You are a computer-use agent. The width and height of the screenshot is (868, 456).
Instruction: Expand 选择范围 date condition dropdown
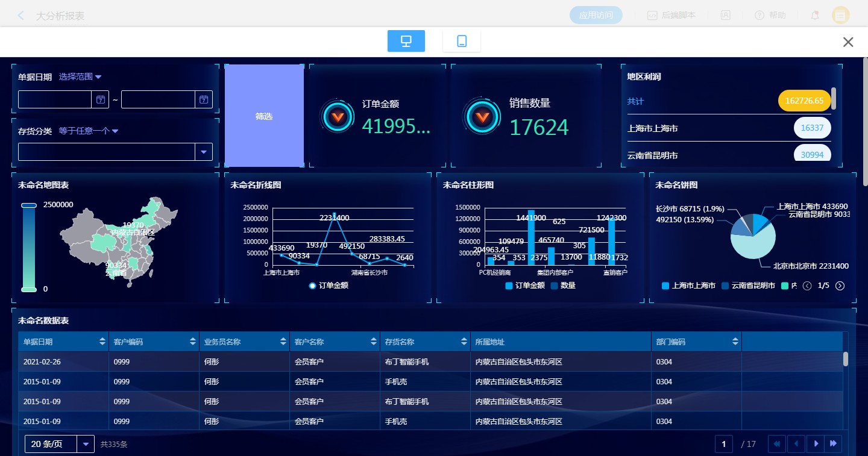(x=80, y=77)
